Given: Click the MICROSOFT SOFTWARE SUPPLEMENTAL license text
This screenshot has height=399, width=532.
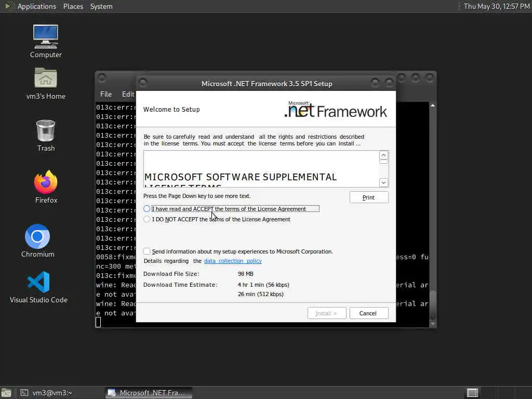Looking at the screenshot, I should 240,177.
